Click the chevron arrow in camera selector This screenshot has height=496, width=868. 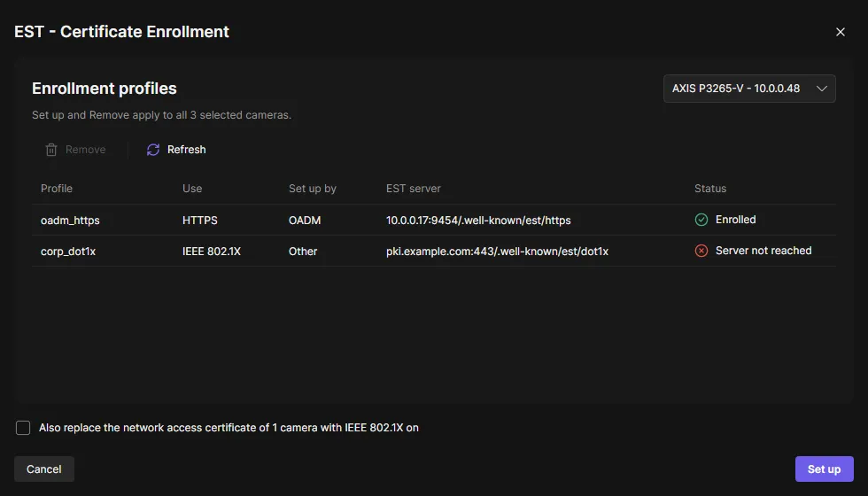[822, 89]
